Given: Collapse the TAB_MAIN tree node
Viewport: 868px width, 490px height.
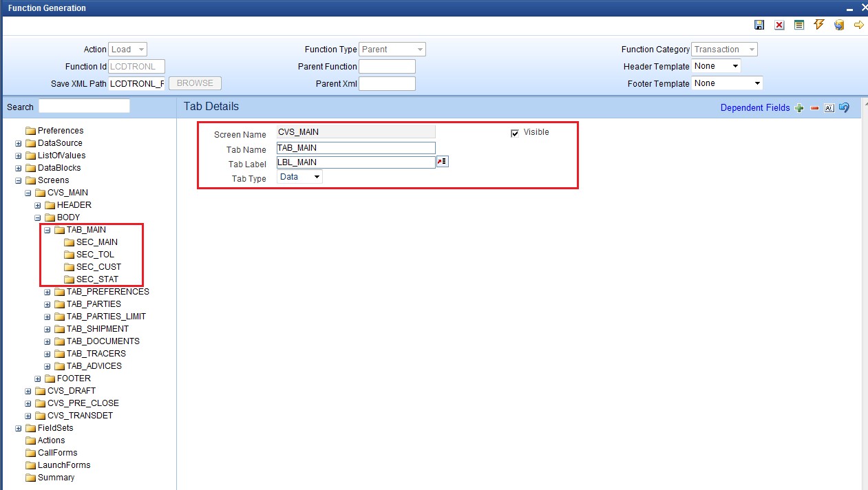Looking at the screenshot, I should [x=47, y=230].
